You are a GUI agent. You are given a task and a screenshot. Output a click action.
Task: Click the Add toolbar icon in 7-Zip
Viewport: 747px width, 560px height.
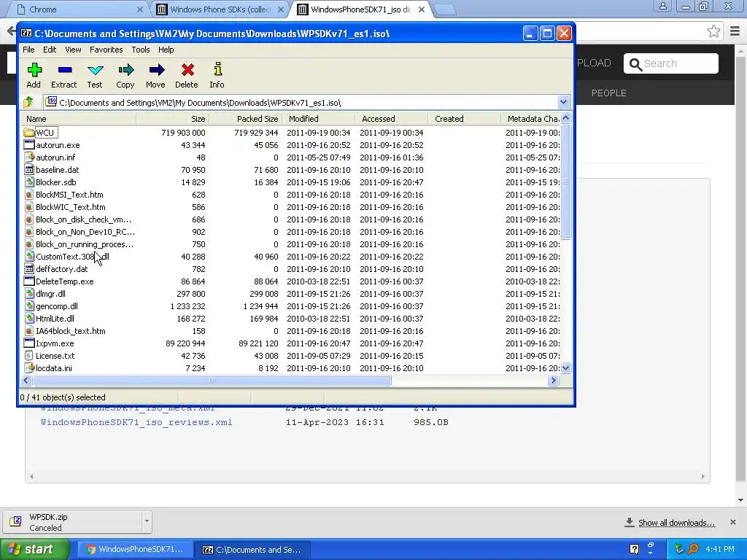34,70
